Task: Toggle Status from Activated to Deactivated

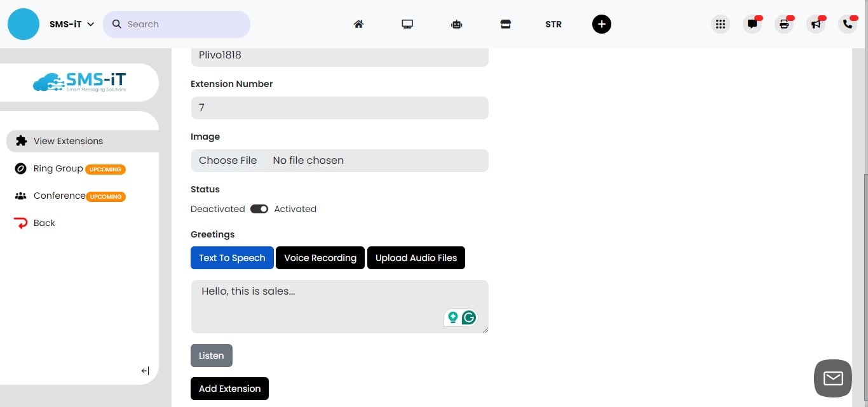Action: 259,208
